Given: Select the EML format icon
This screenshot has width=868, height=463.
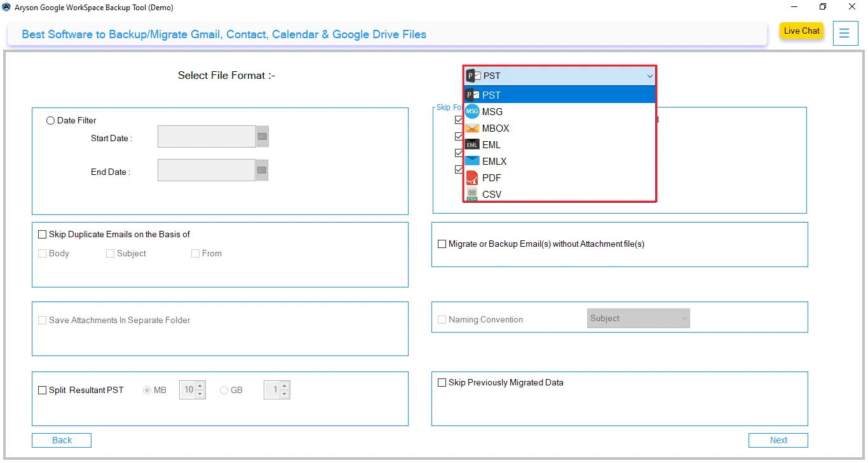Looking at the screenshot, I should (x=471, y=144).
